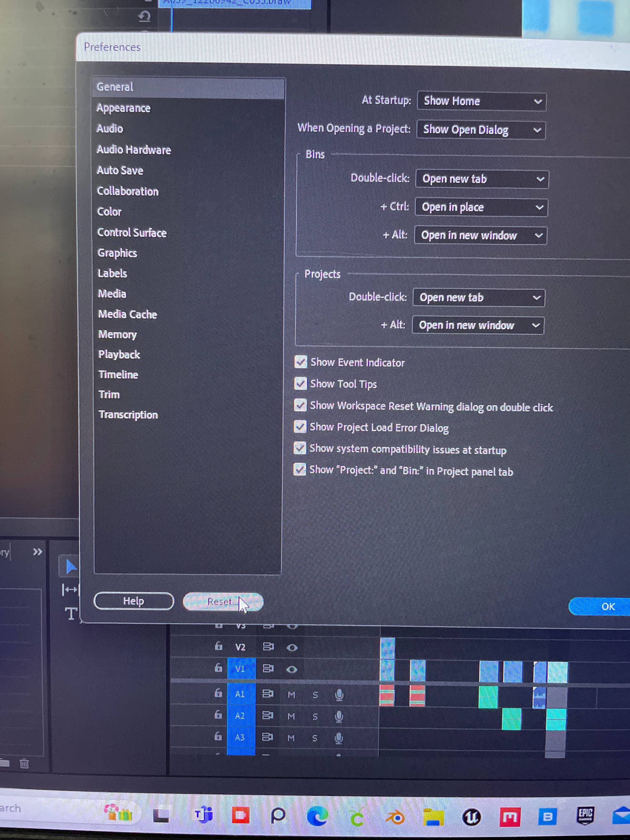Select the Selection arrow tool

click(x=71, y=566)
